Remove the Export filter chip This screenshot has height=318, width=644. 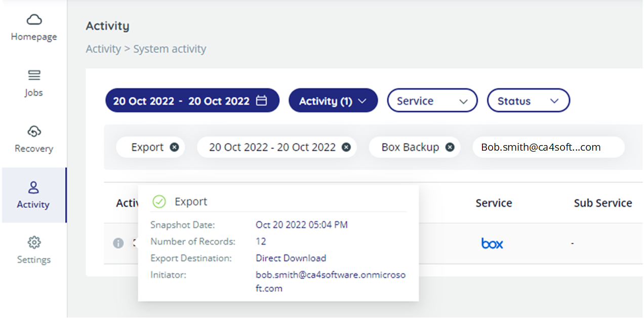(x=174, y=147)
